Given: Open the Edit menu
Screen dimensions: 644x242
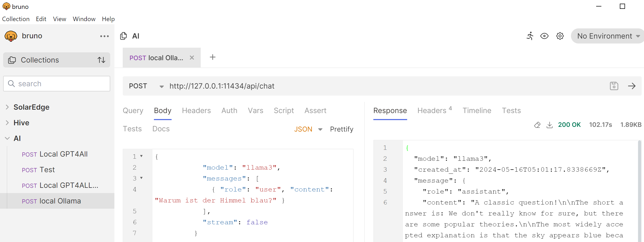Looking at the screenshot, I should [x=41, y=19].
